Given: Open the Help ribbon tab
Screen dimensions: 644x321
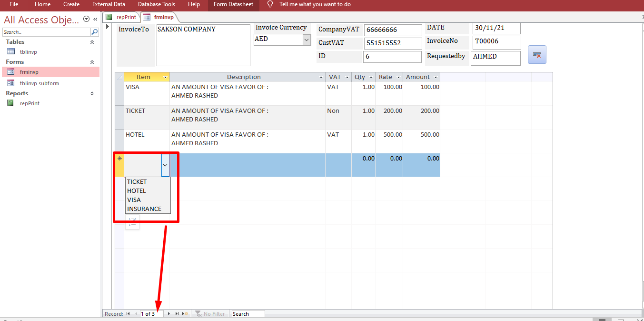Looking at the screenshot, I should pyautogui.click(x=194, y=4).
